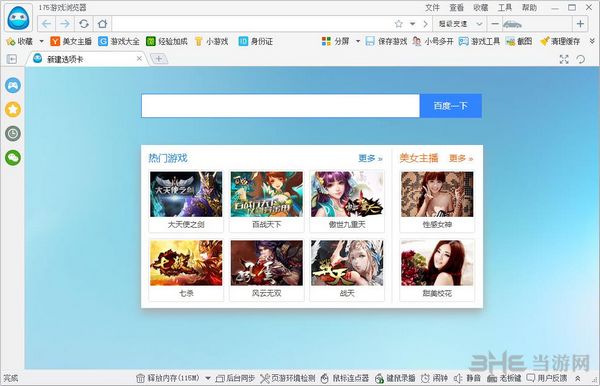Click 更多 link beside 美女主播
Viewport: 600px width, 386px height.
click(461, 158)
